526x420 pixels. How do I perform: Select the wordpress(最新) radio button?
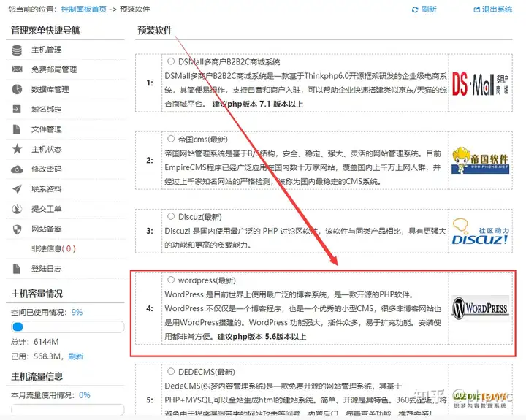pyautogui.click(x=171, y=280)
